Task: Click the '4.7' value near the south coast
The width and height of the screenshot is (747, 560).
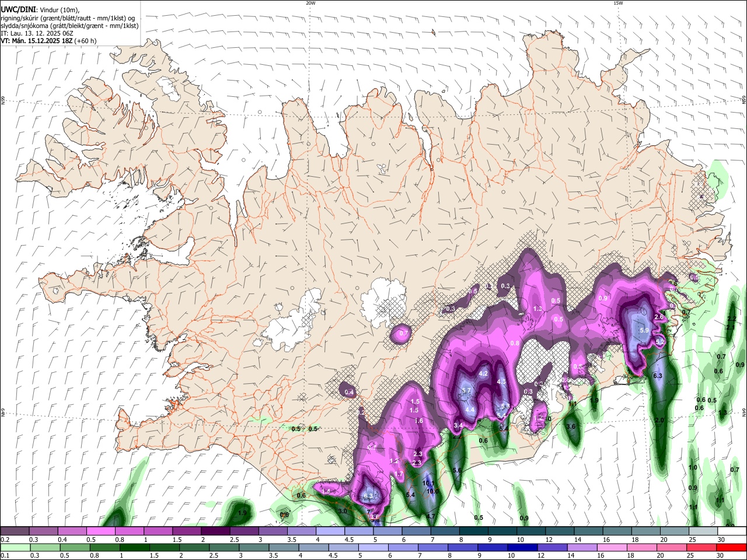Action: tap(431, 516)
